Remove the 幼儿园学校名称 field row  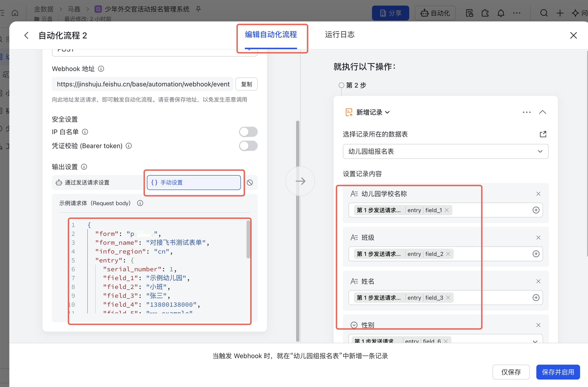coord(538,194)
